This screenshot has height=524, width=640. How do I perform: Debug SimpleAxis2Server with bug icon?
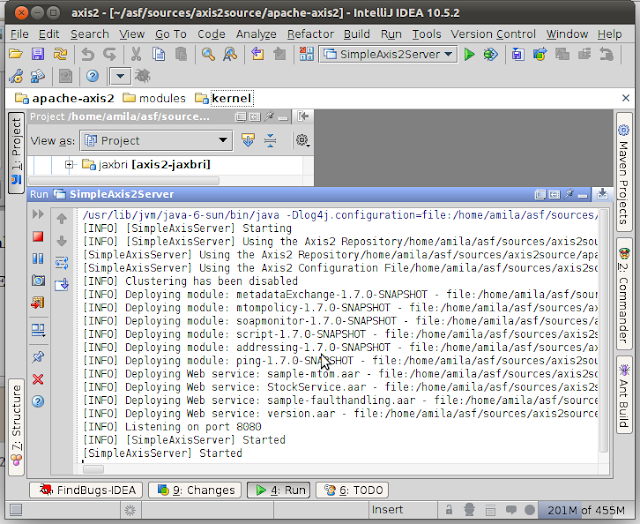(x=491, y=54)
